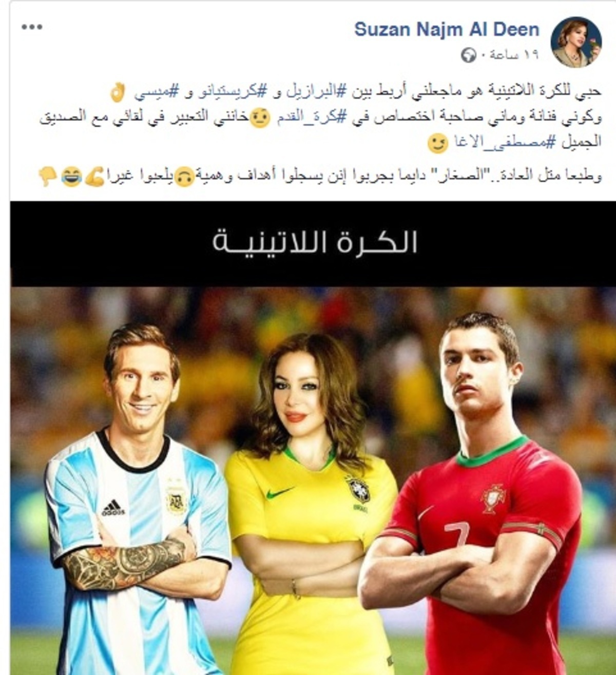Click the poster's round profile picture
616x675 pixels.
[576, 42]
